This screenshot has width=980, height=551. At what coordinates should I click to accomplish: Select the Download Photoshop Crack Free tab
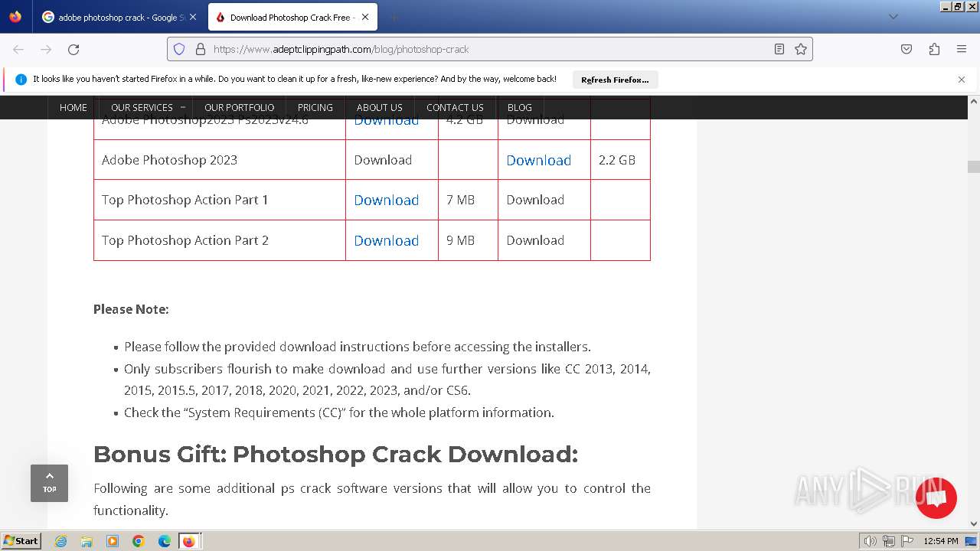(291, 17)
